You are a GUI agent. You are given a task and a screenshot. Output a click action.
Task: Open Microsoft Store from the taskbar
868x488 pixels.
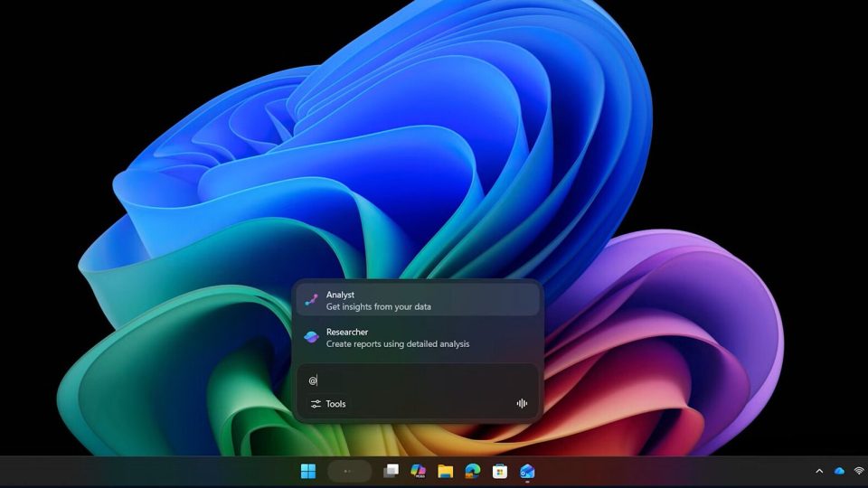coord(500,471)
